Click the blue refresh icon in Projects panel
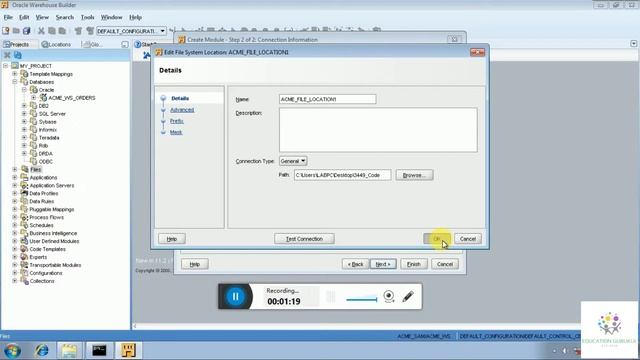Viewport: 640px width, 360px height. click(x=18, y=55)
